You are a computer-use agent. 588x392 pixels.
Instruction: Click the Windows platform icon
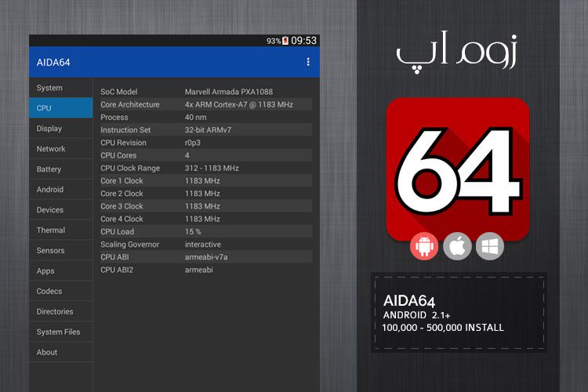(x=490, y=246)
